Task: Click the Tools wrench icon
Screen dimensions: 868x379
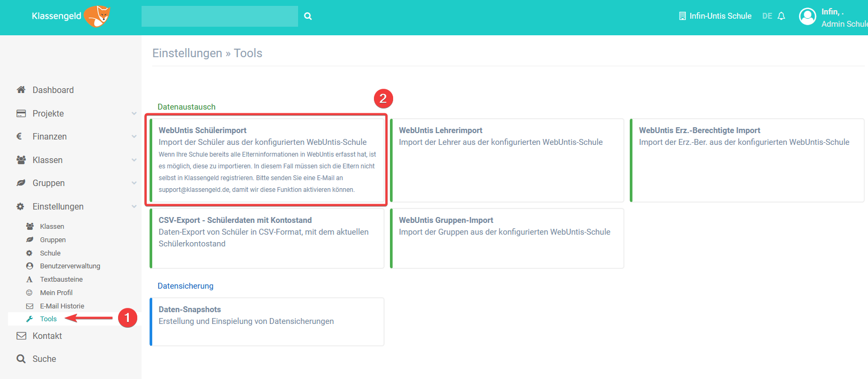Action: (x=30, y=319)
